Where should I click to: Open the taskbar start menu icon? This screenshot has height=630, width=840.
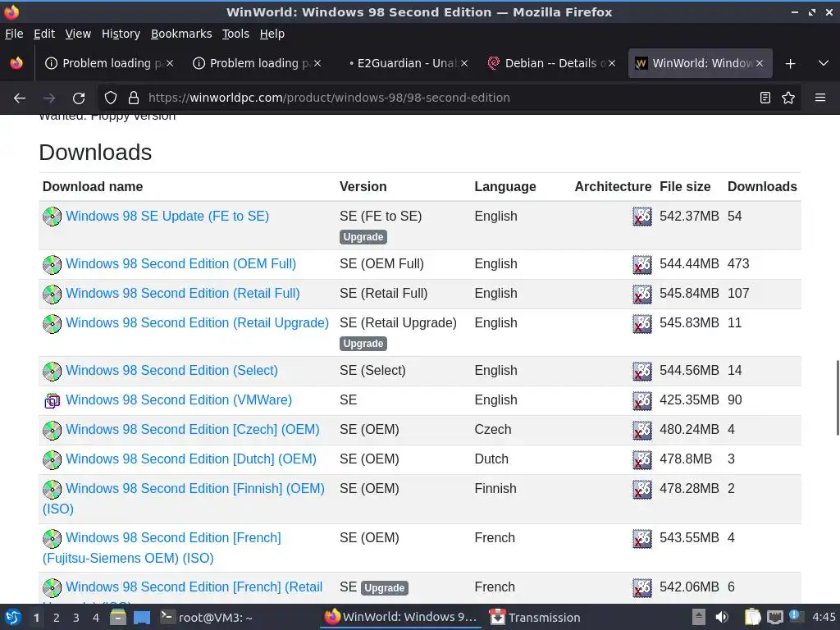coord(13,617)
